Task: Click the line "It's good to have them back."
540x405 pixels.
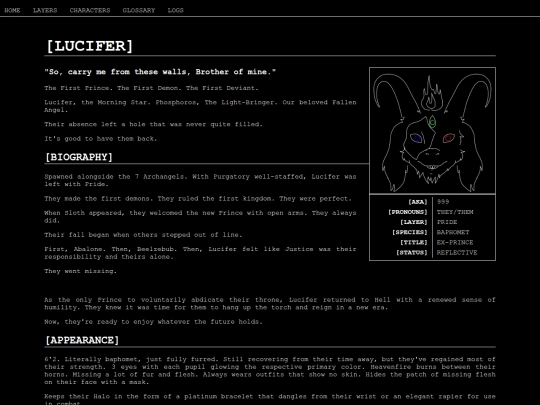Action: 101,139
